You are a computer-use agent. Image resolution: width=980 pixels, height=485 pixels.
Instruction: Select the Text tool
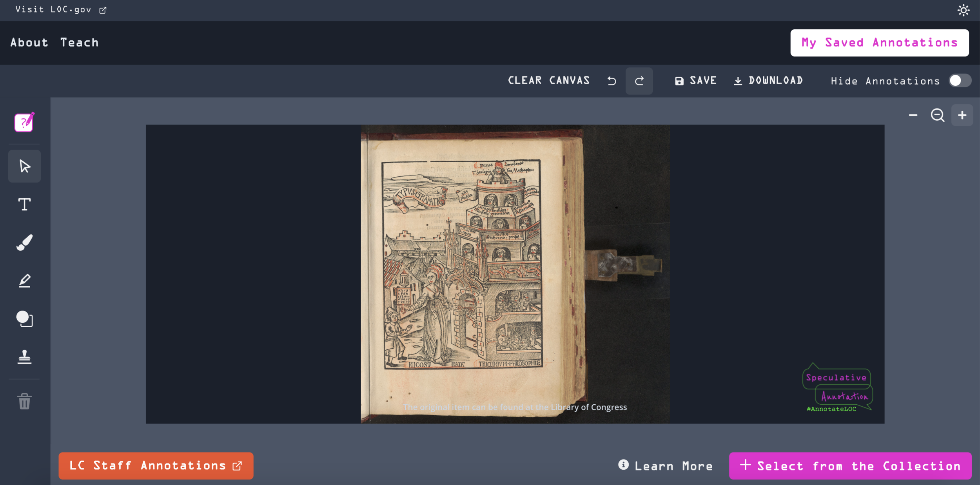pos(24,204)
